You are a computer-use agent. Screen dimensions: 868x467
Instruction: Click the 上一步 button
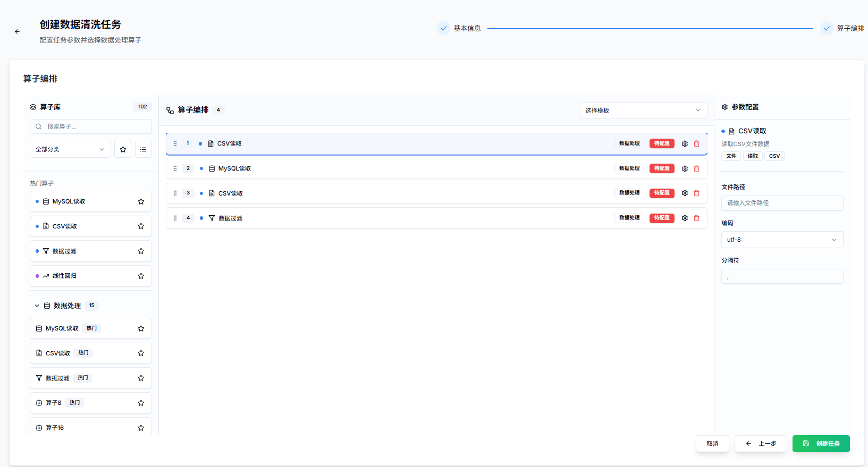pyautogui.click(x=761, y=444)
